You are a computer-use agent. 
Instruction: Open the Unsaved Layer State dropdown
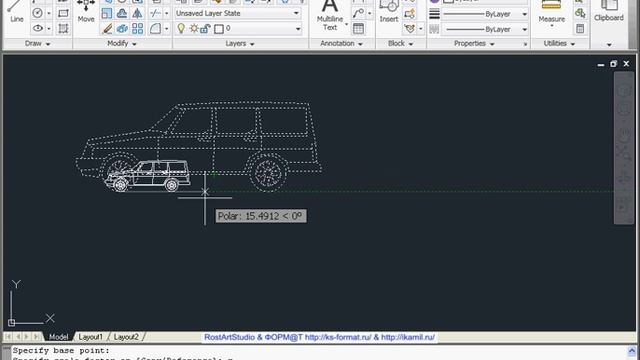pos(296,13)
